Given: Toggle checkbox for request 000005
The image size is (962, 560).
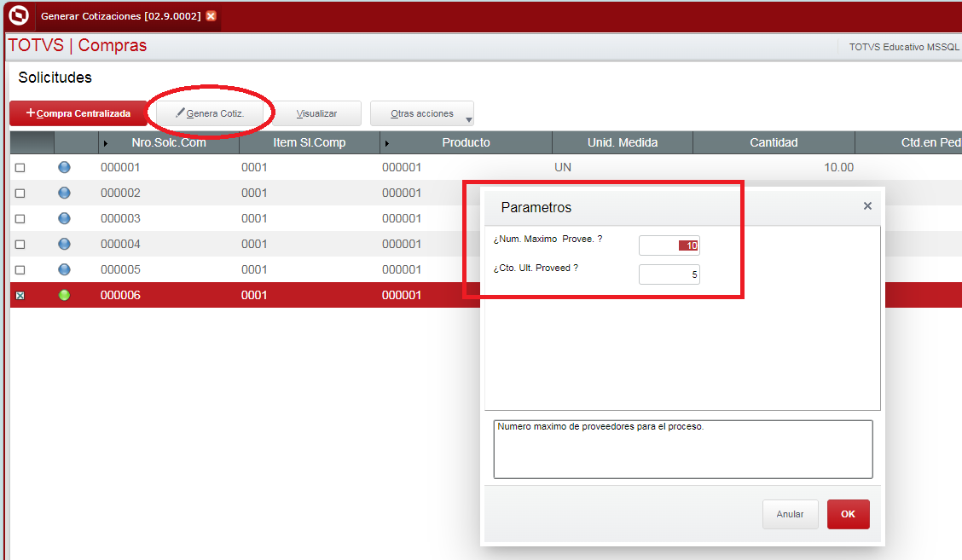Looking at the screenshot, I should tap(20, 270).
